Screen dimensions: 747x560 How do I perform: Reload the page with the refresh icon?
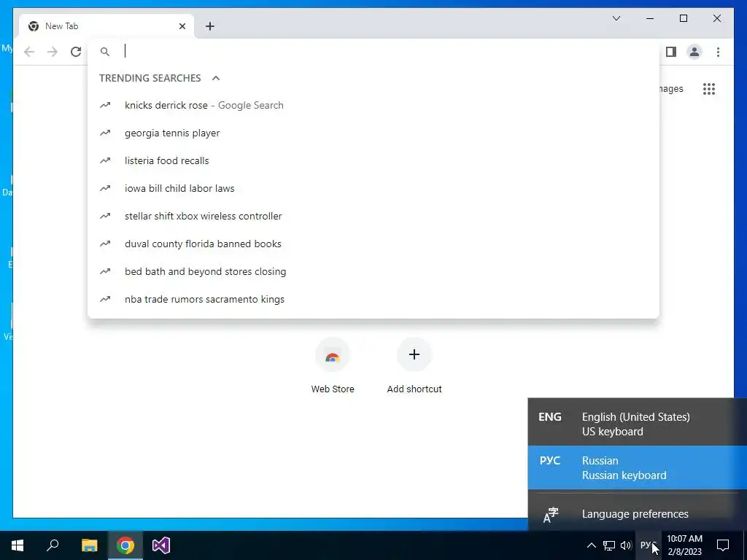click(76, 52)
